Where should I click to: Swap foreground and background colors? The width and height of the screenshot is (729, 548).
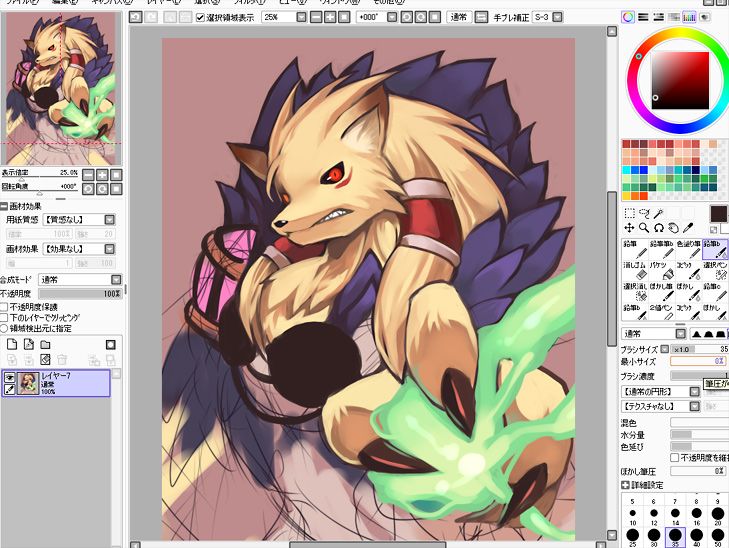coord(714,230)
